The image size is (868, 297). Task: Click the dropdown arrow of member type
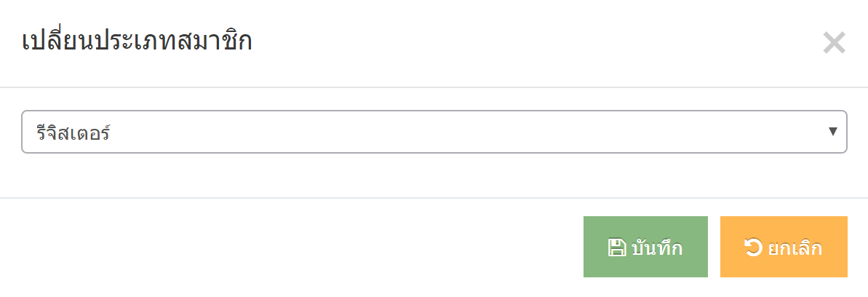[x=832, y=131]
